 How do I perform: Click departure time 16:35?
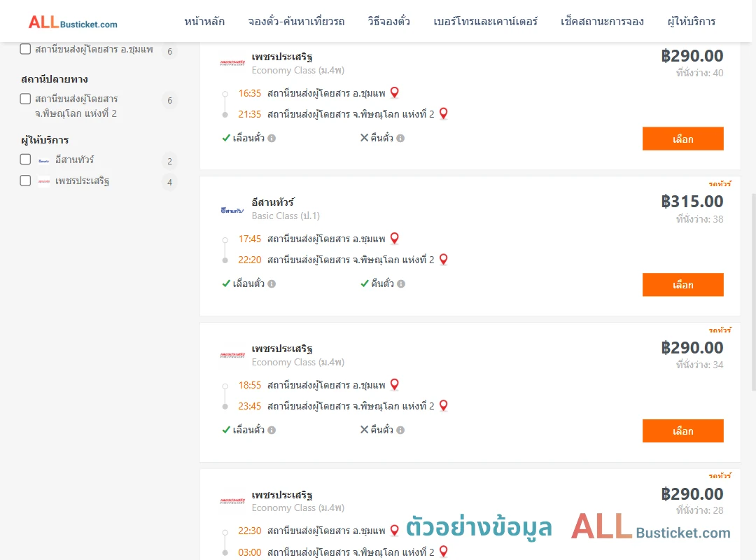pos(249,93)
